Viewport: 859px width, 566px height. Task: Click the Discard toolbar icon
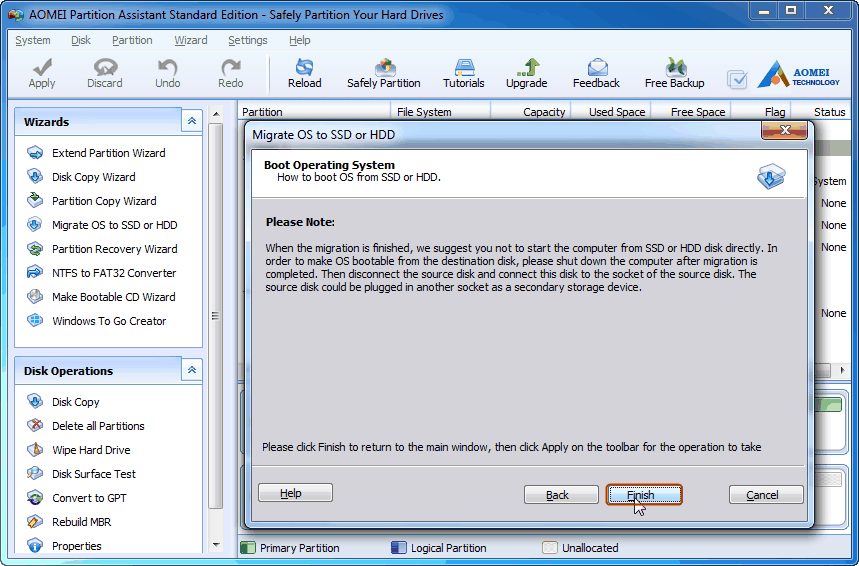[105, 73]
